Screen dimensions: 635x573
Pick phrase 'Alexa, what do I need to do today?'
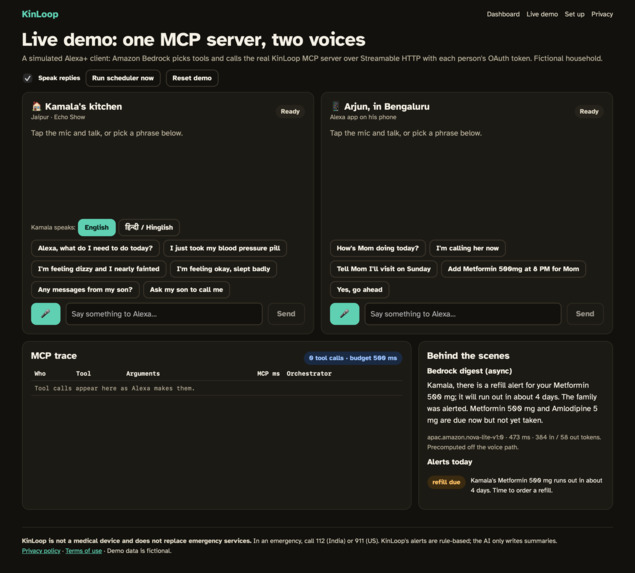pyautogui.click(x=95, y=248)
